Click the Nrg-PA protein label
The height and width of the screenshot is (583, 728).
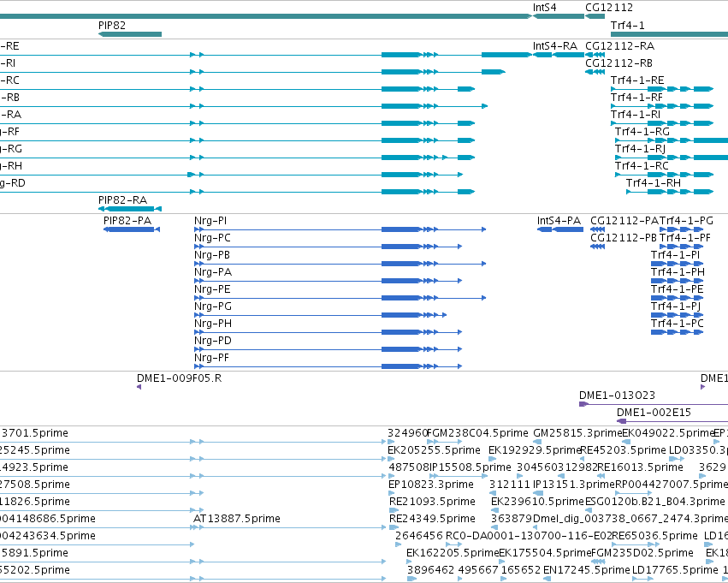(x=213, y=272)
